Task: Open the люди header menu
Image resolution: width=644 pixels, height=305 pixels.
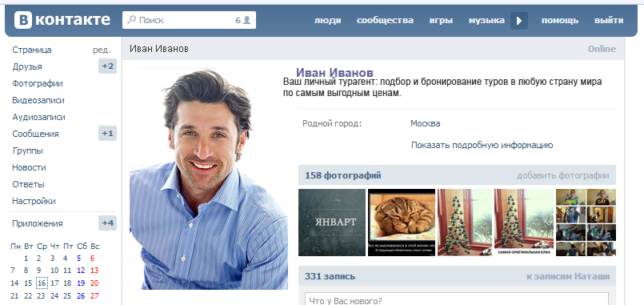Action: click(x=328, y=21)
